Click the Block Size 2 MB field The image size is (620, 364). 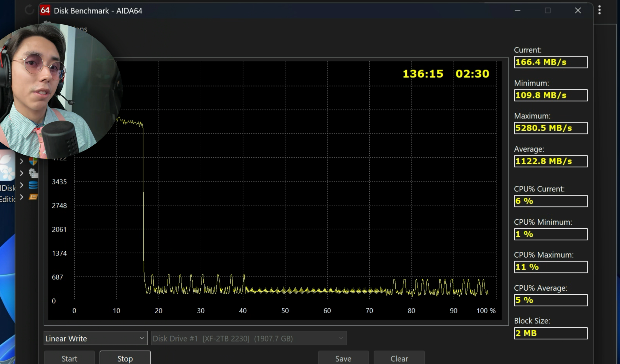tap(550, 333)
